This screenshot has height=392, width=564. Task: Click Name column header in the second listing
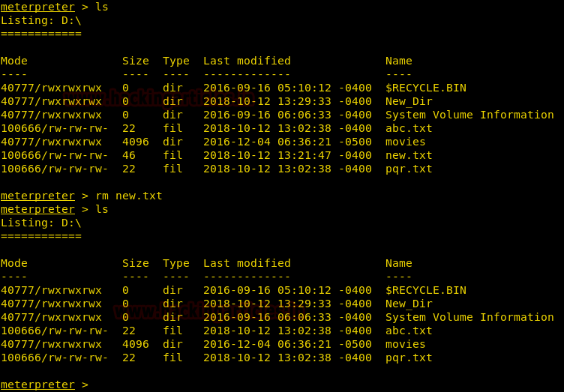[399, 263]
